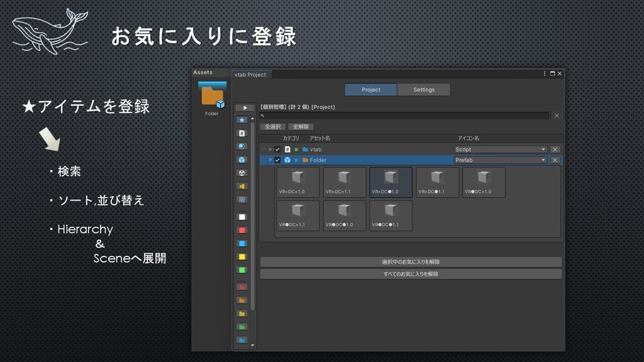
Task: Click the vtab Project window tab
Action: point(250,74)
